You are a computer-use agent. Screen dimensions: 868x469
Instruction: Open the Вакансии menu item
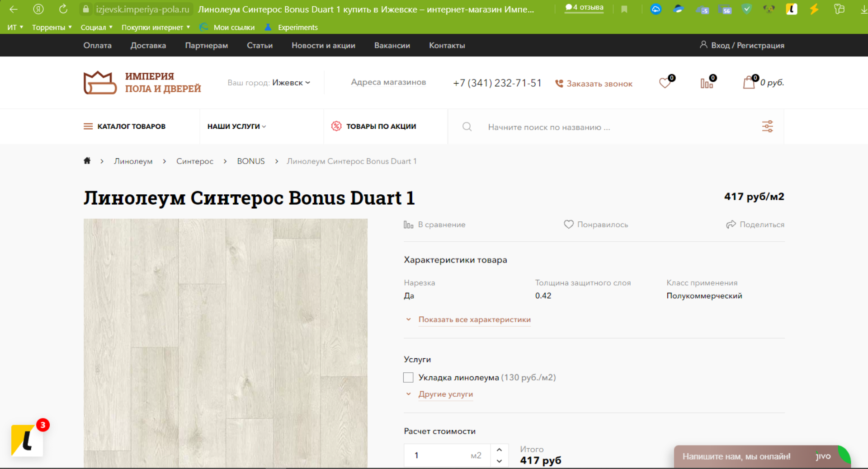[x=392, y=45]
